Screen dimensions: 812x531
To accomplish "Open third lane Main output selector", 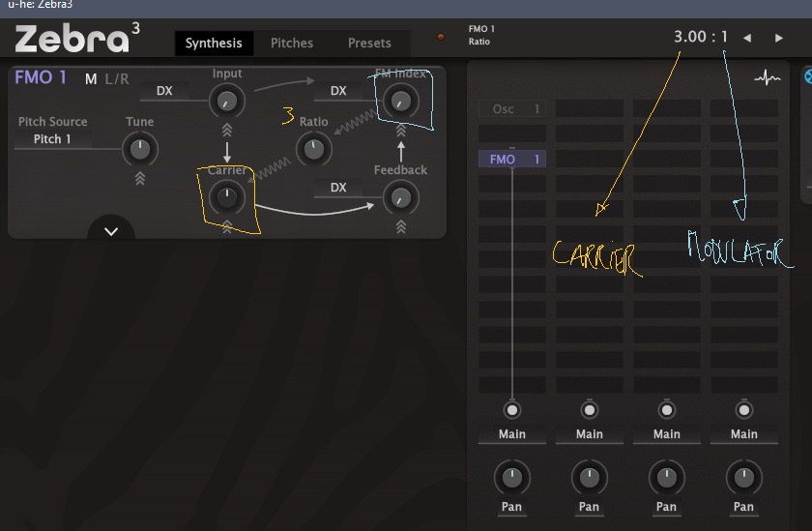I will coord(666,434).
